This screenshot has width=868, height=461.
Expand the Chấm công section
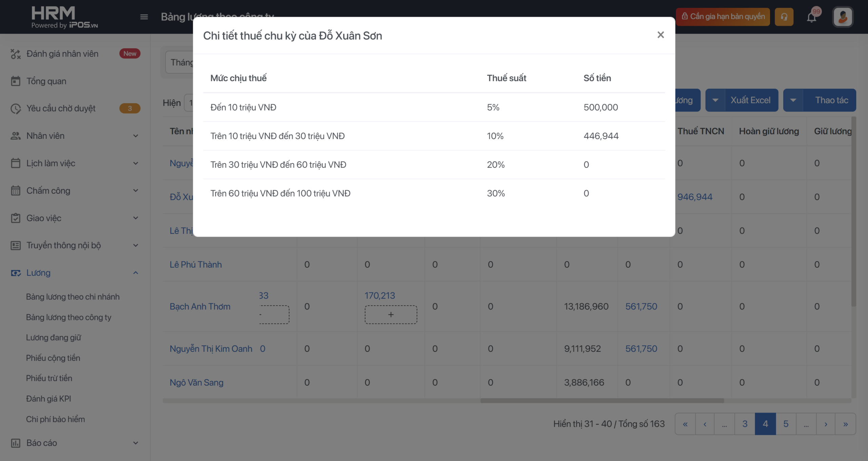click(136, 191)
